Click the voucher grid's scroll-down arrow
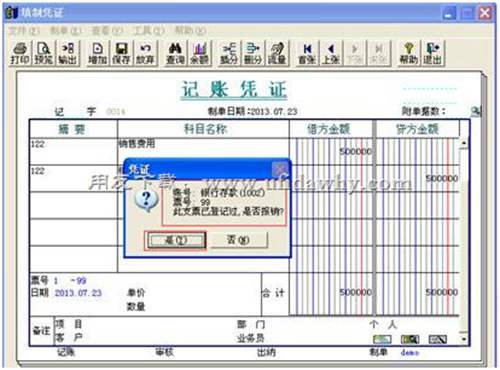 (464, 339)
